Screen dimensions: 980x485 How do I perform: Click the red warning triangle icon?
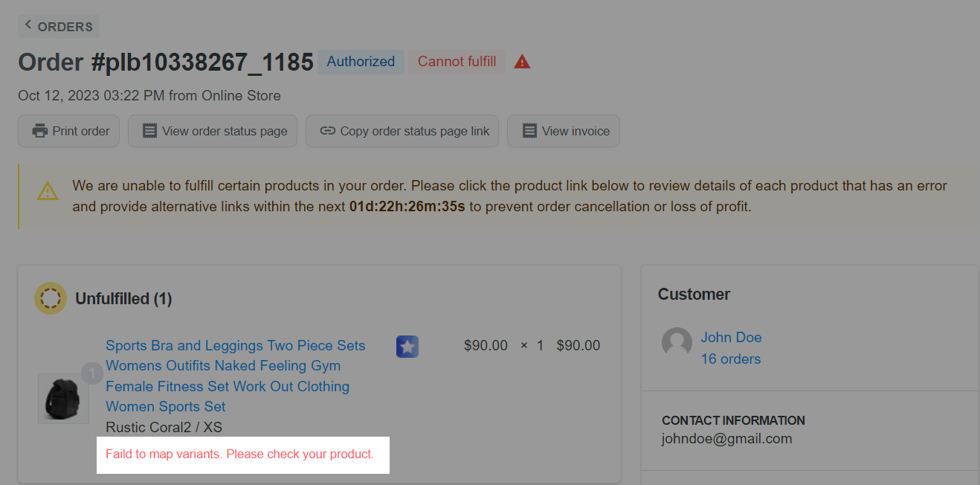click(x=522, y=62)
